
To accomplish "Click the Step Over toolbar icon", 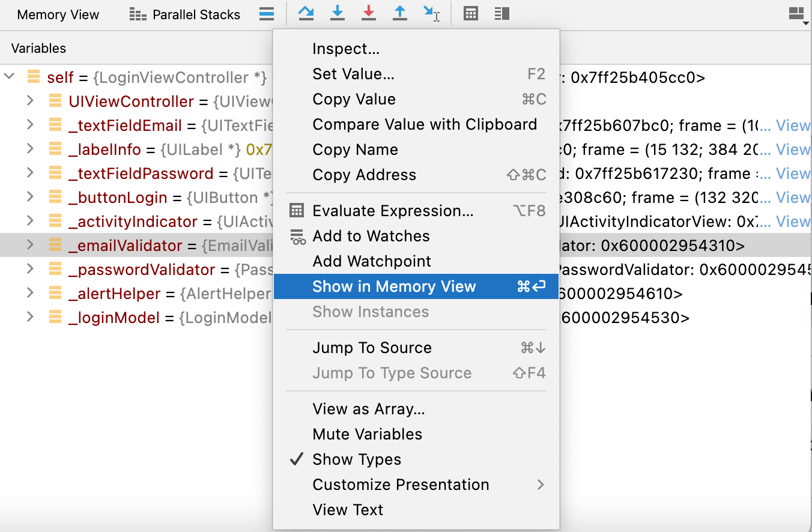I will coord(306,14).
